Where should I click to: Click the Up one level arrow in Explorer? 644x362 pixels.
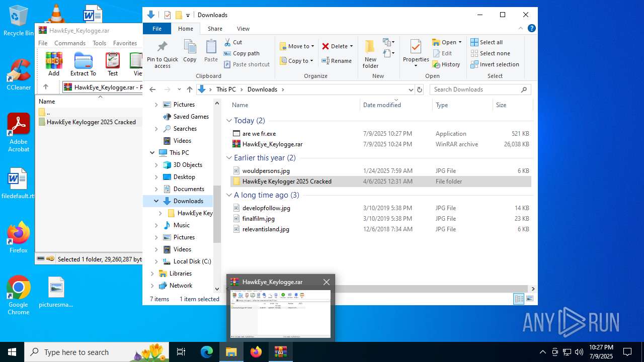point(190,89)
